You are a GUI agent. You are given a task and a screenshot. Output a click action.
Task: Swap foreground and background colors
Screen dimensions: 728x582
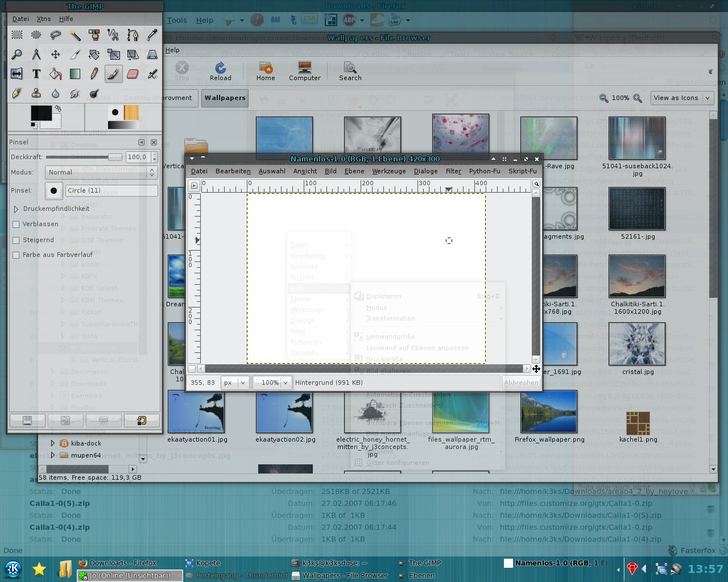57,109
